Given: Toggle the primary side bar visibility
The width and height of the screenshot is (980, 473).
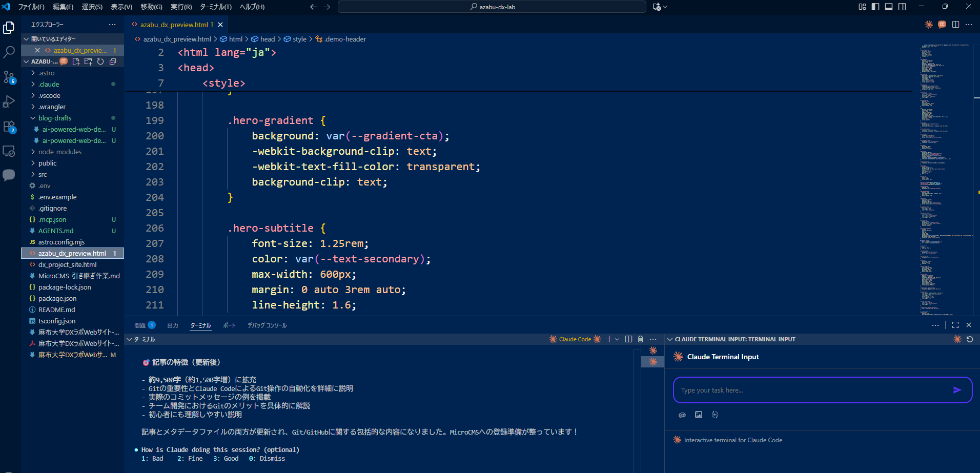Looking at the screenshot, I should 875,7.
